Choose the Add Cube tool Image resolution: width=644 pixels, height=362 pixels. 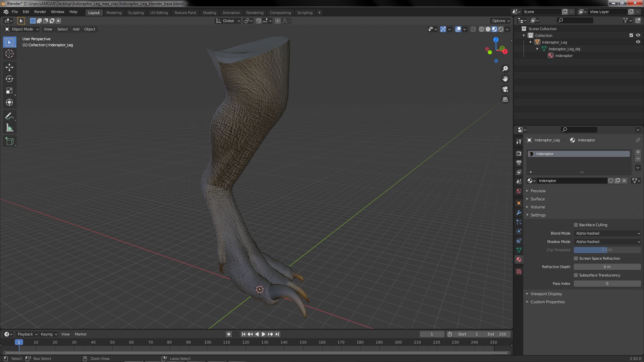pyautogui.click(x=9, y=141)
